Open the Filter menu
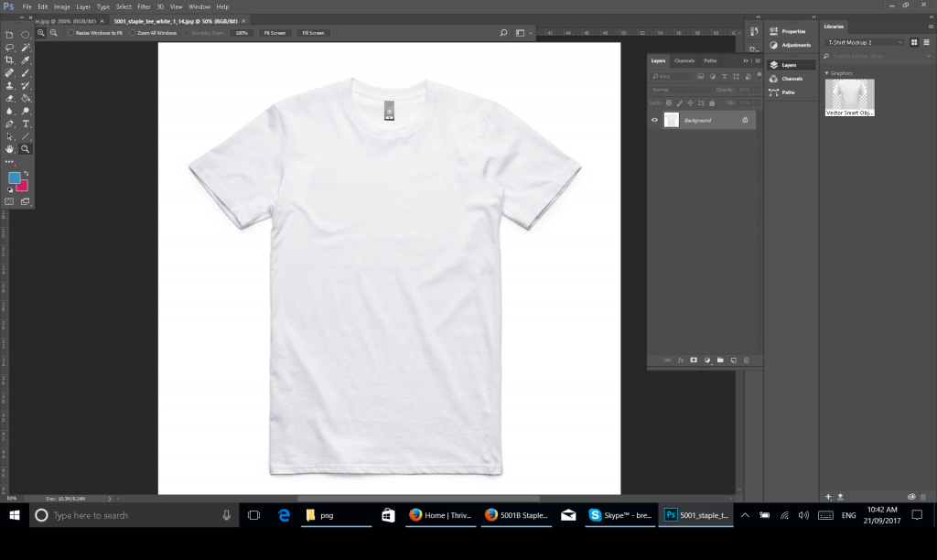The height and width of the screenshot is (560, 937). pos(144,6)
